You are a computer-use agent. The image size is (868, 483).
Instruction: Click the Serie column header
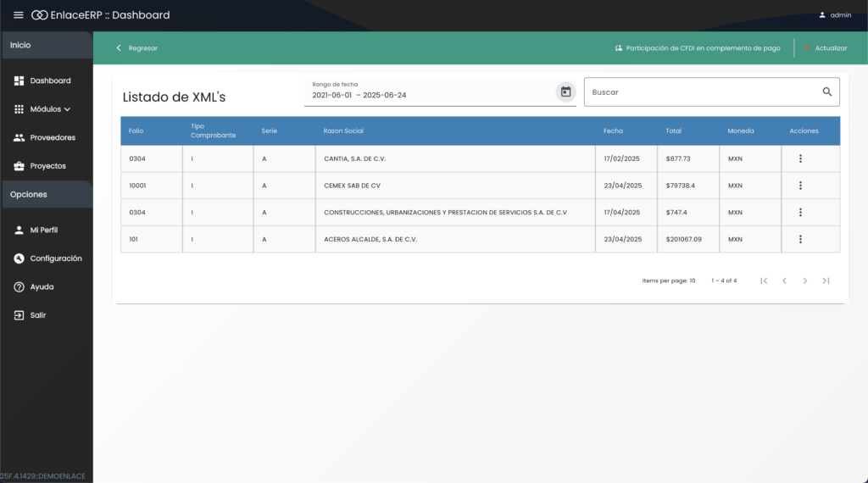tap(269, 131)
